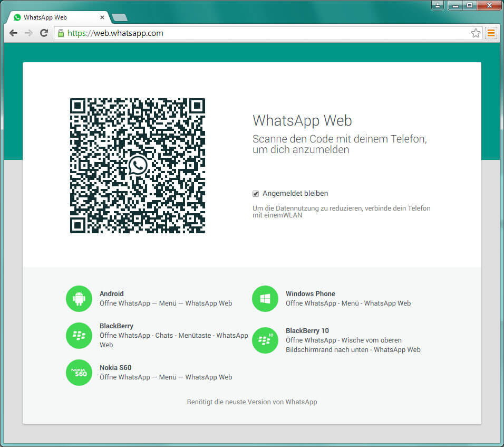Click the BlackBerry 10 platform icon
Image resolution: width=504 pixels, height=447 pixels.
point(265,340)
